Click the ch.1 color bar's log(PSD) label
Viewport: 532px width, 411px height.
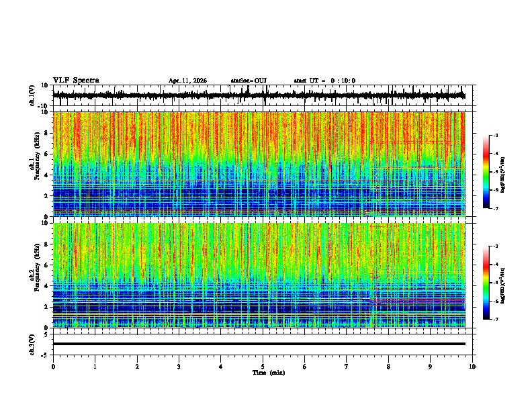click(x=503, y=175)
